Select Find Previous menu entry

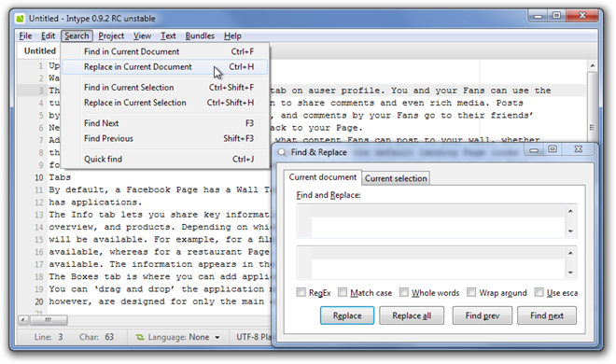tap(165, 139)
